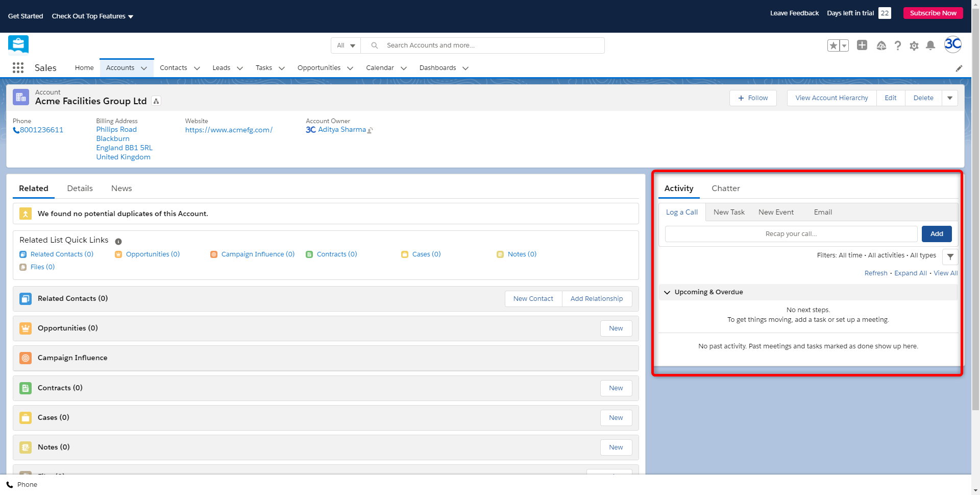Click the edit navigation pencil icon
This screenshot has height=495, width=980.
959,68
